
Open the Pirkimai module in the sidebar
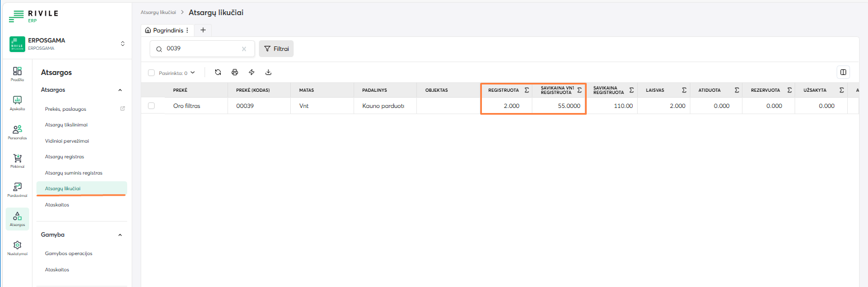click(17, 161)
